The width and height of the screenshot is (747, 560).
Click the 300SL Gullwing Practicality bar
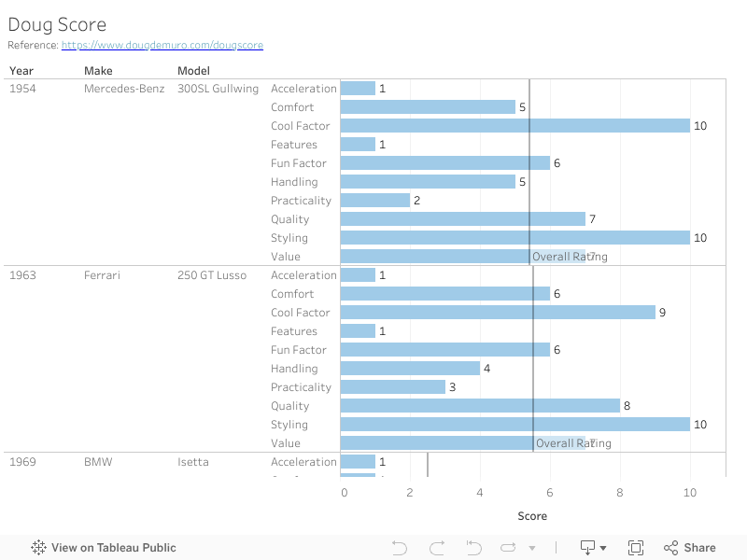click(x=375, y=201)
